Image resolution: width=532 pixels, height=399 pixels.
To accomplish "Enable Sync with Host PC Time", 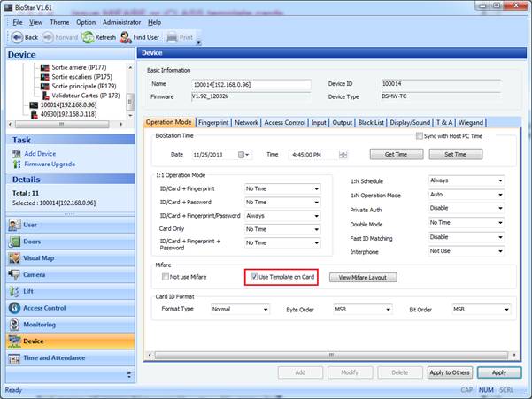I will (x=419, y=136).
